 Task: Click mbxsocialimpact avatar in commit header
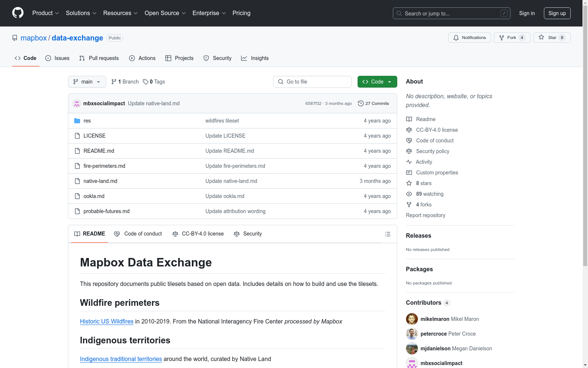(x=77, y=103)
